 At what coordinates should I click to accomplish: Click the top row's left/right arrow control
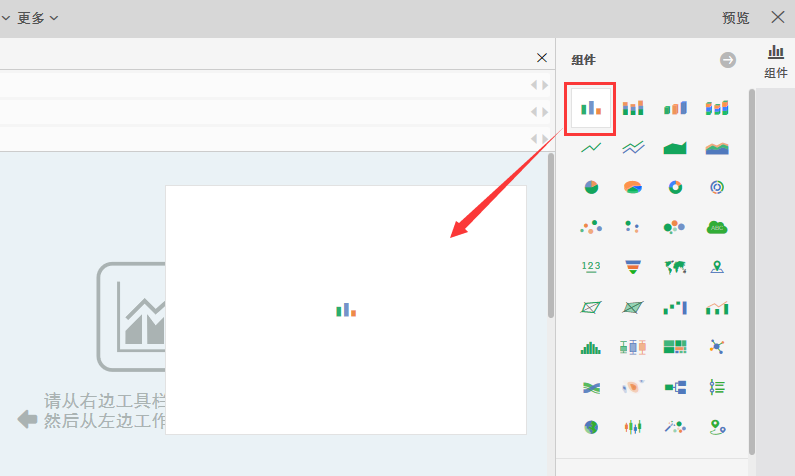click(x=539, y=85)
